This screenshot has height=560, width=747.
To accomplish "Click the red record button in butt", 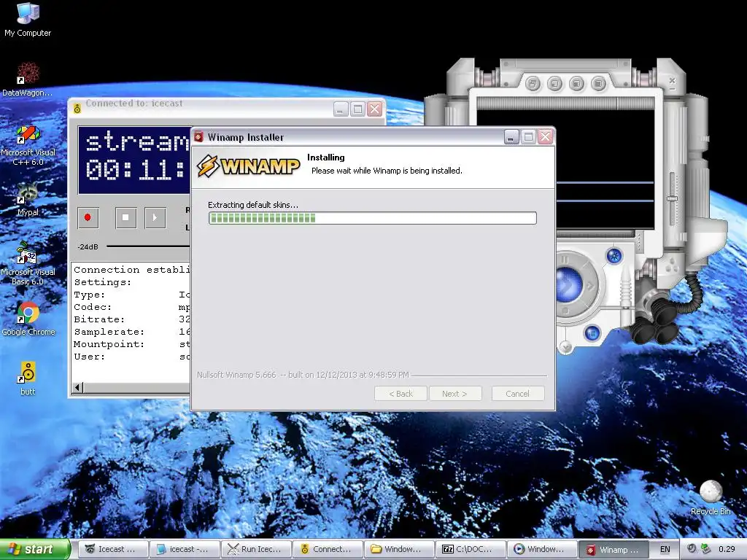I will pyautogui.click(x=88, y=217).
